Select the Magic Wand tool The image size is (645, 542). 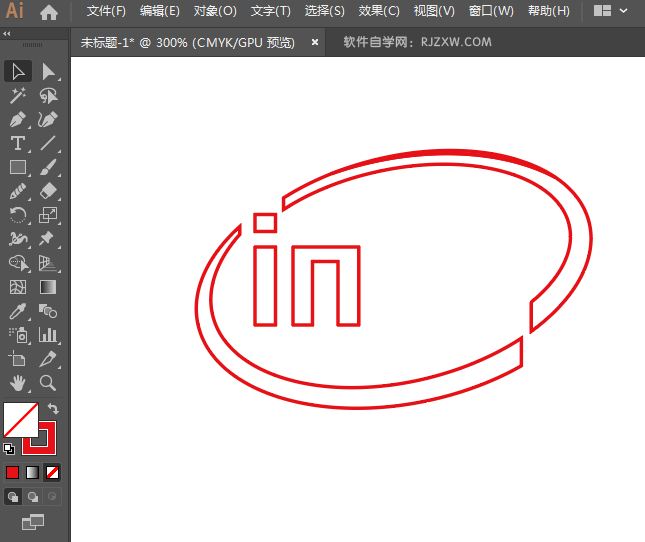[18, 95]
